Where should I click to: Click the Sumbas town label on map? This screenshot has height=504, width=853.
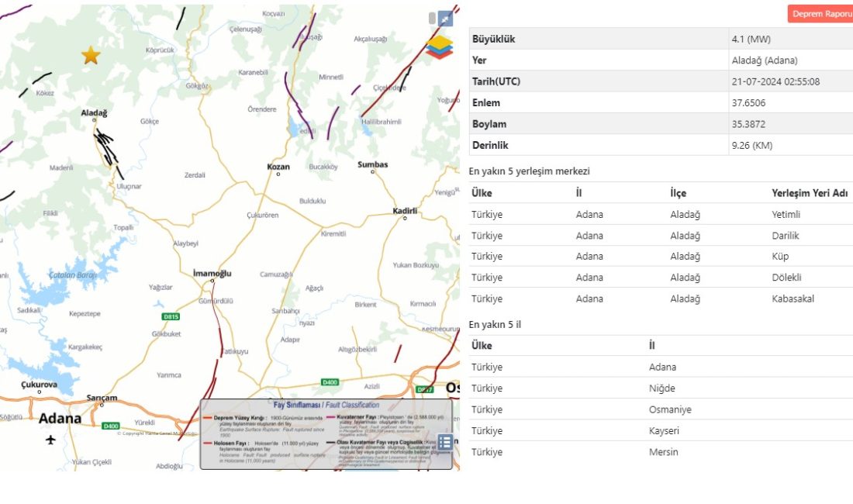tap(373, 164)
